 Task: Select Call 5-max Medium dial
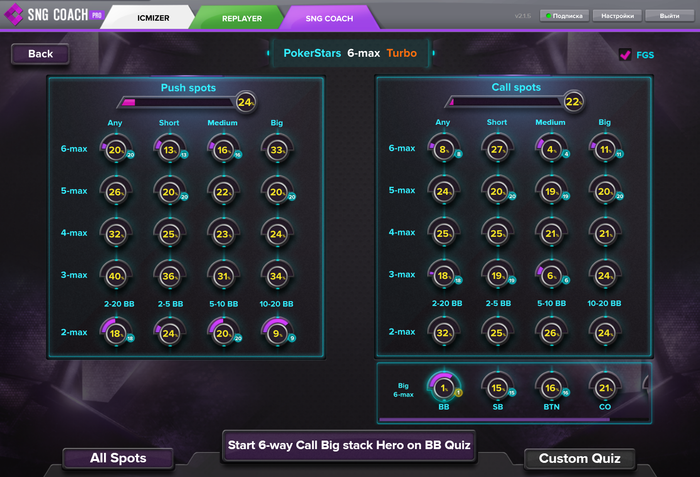coord(552,192)
